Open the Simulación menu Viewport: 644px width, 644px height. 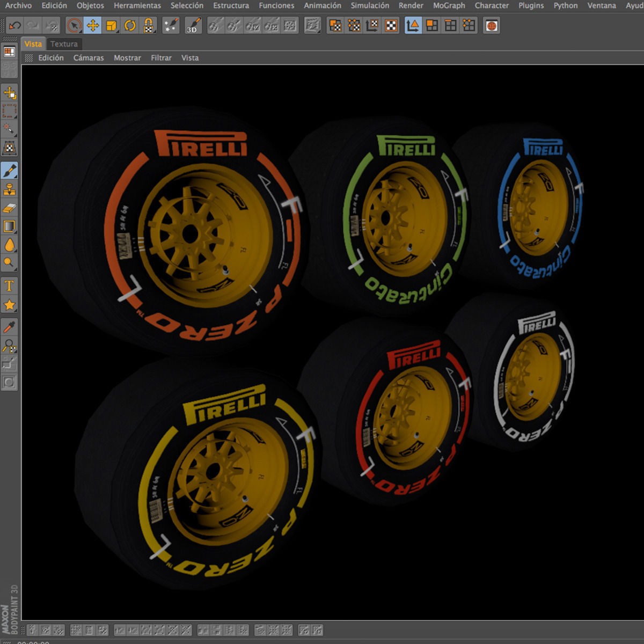[370, 5]
